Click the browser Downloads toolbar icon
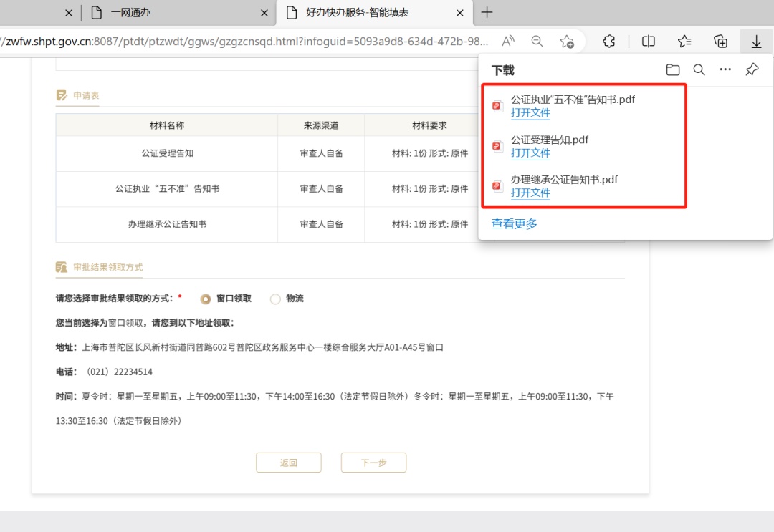 pos(756,42)
